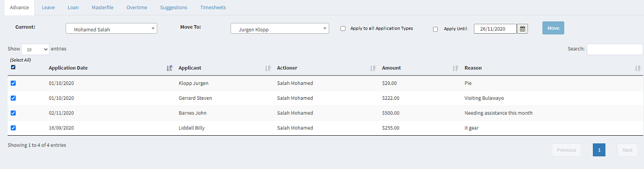
Task: Click the Actioner column header
Action: coord(287,68)
